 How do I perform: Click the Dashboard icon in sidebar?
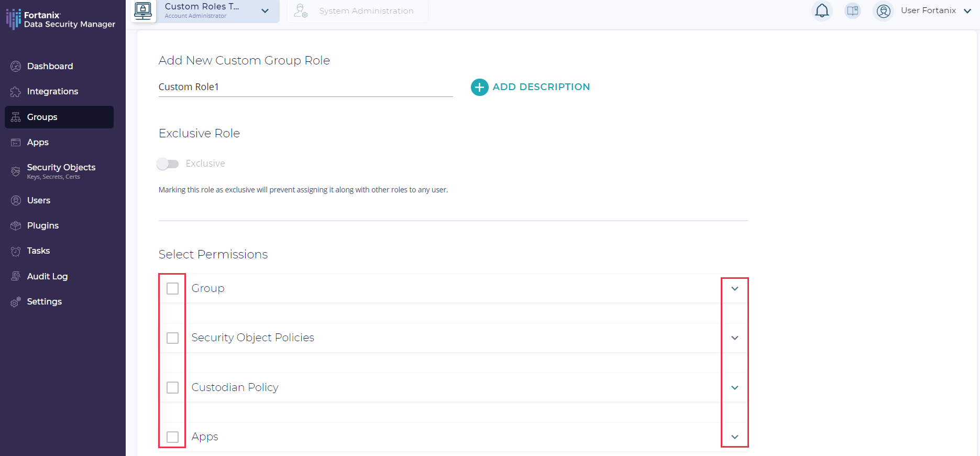point(16,66)
